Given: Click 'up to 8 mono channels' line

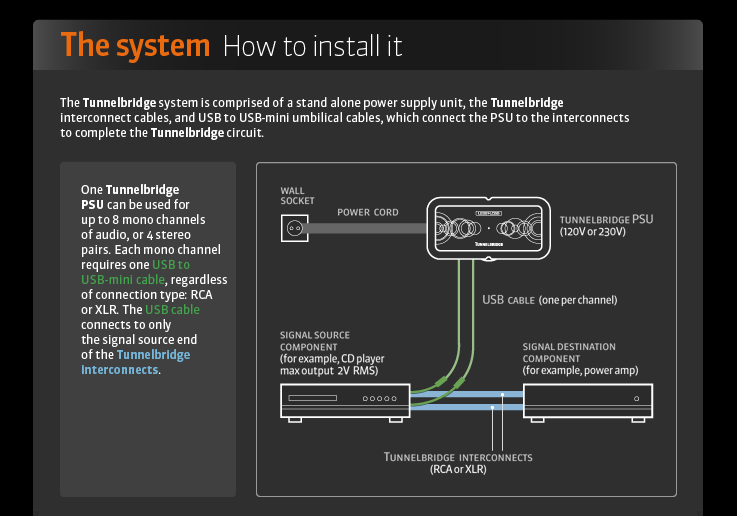Looking at the screenshot, I should (x=143, y=220).
